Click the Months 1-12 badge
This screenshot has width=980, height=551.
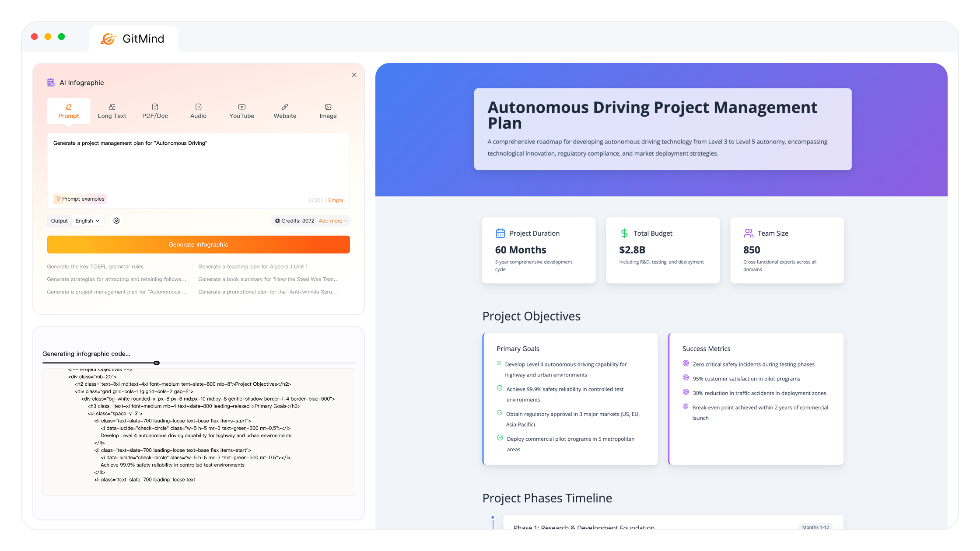pos(815,527)
